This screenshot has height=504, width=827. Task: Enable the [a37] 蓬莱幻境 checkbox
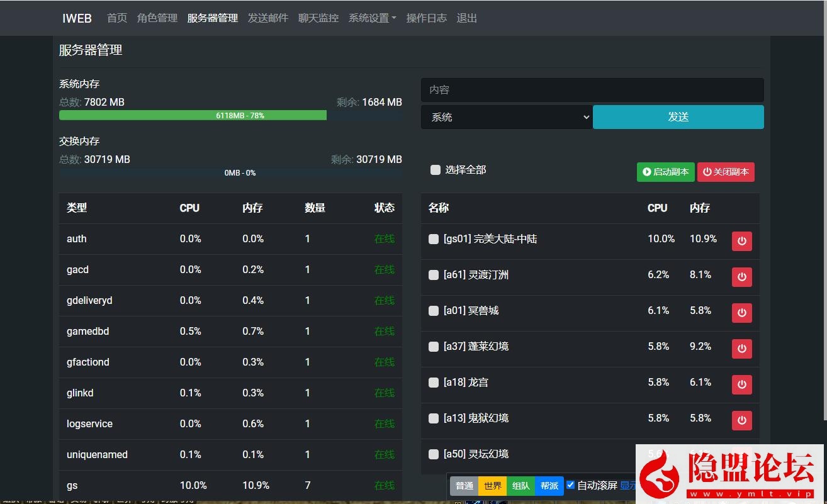434,347
